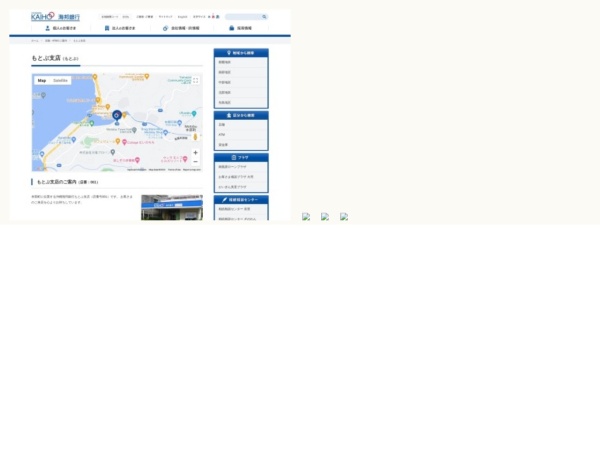Click the search-by-type header with building icon
600x450 pixels.
(x=241, y=115)
